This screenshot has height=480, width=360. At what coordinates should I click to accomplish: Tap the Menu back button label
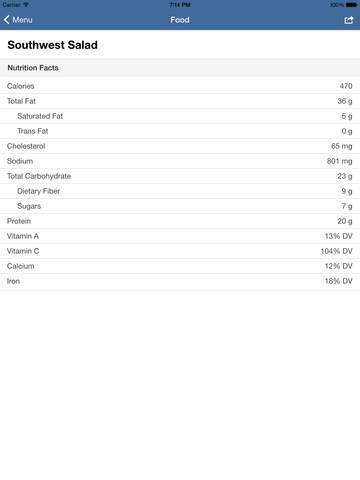tap(22, 20)
